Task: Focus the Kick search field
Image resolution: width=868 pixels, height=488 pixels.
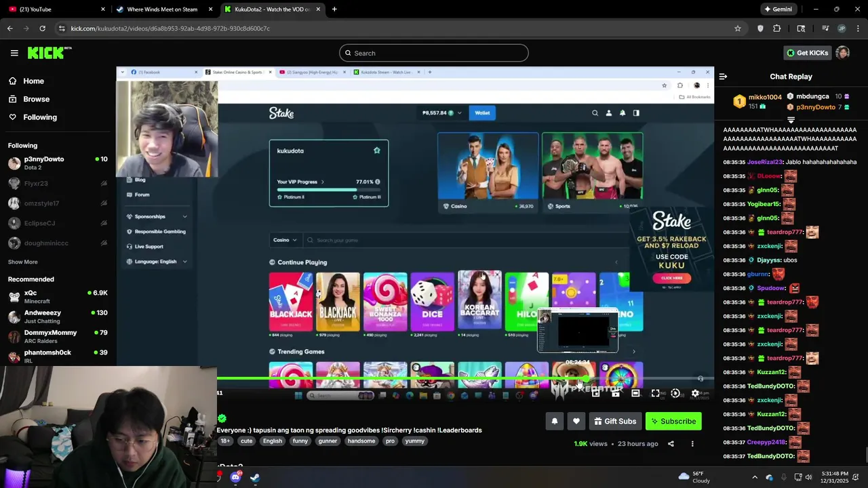Action: [434, 53]
